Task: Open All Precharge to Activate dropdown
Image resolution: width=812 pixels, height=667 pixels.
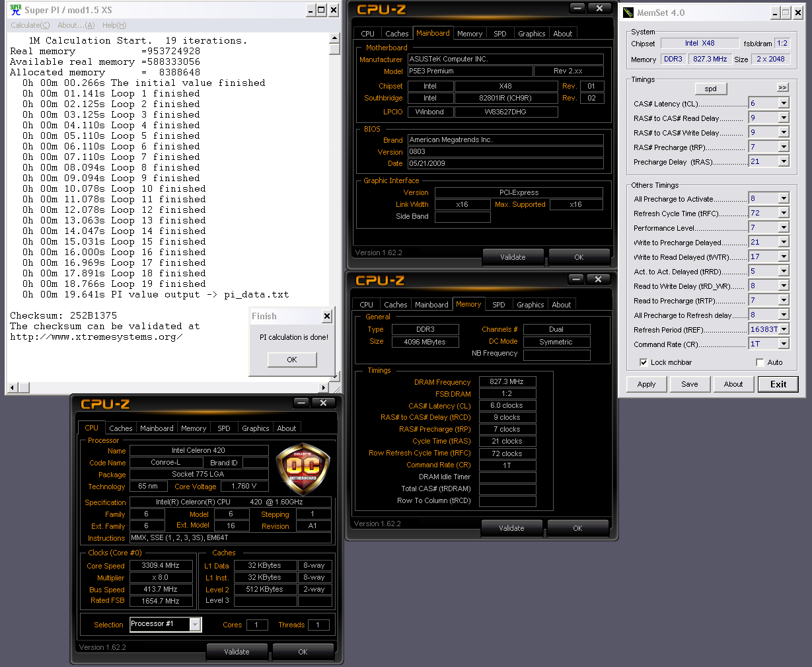Action: 784,198
